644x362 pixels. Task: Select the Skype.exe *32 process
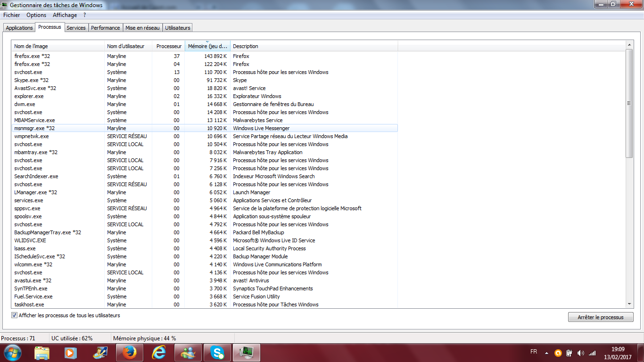[x=205, y=80]
